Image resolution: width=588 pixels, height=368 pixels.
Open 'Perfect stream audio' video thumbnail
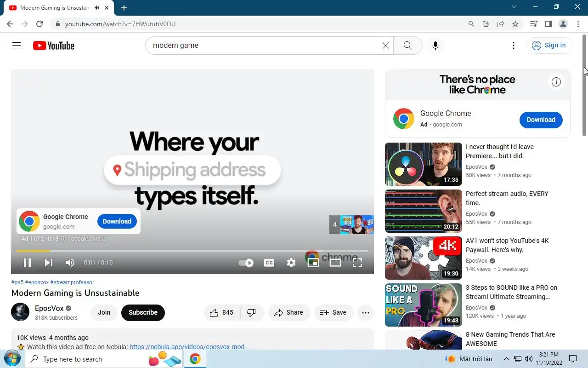pyautogui.click(x=424, y=211)
